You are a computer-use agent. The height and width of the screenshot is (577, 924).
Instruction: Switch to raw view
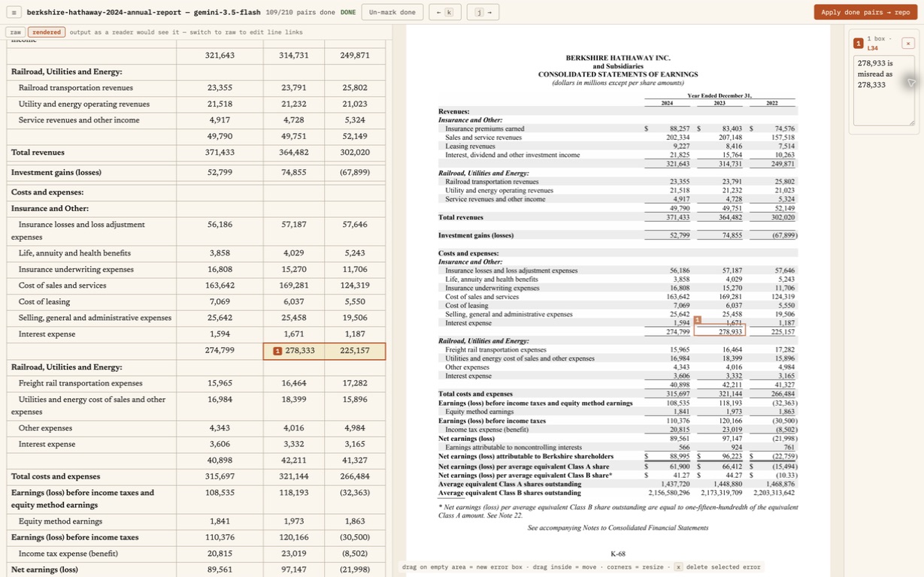(15, 32)
